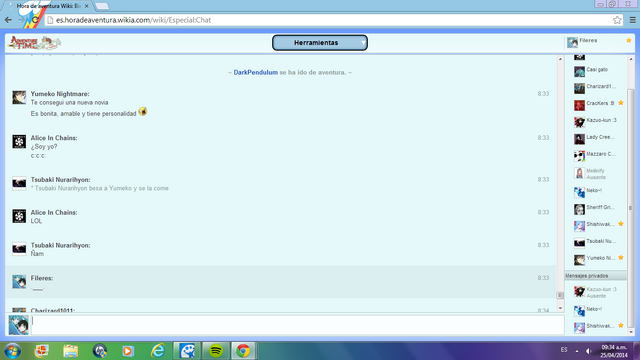The height and width of the screenshot is (360, 640).
Task: Show hidden system tray icons arrow
Action: click(577, 351)
